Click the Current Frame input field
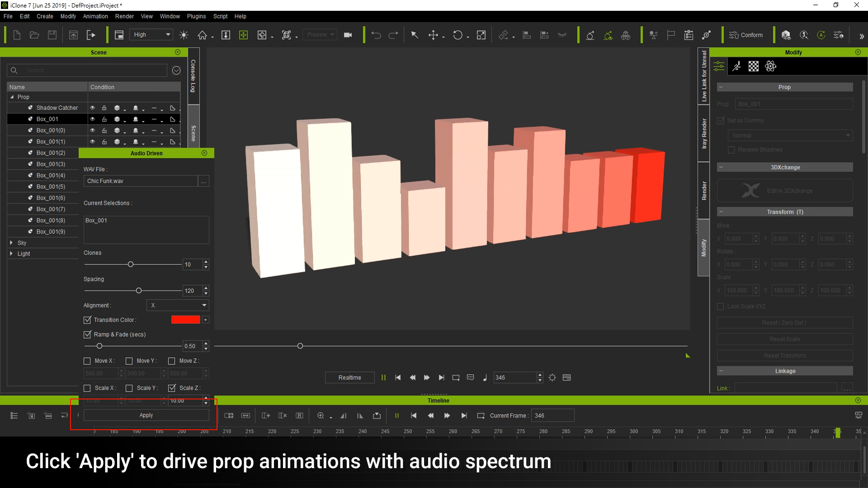 552,416
